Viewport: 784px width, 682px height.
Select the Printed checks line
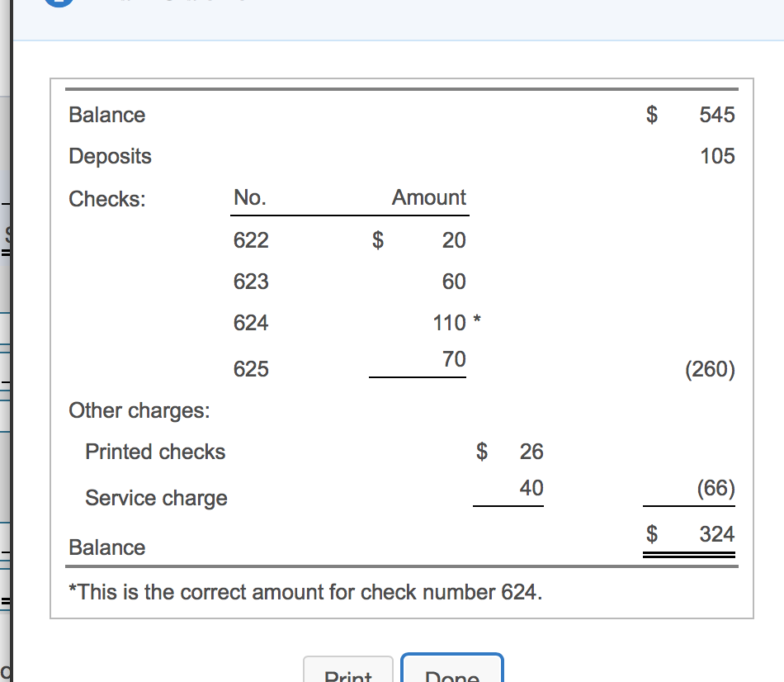click(155, 452)
